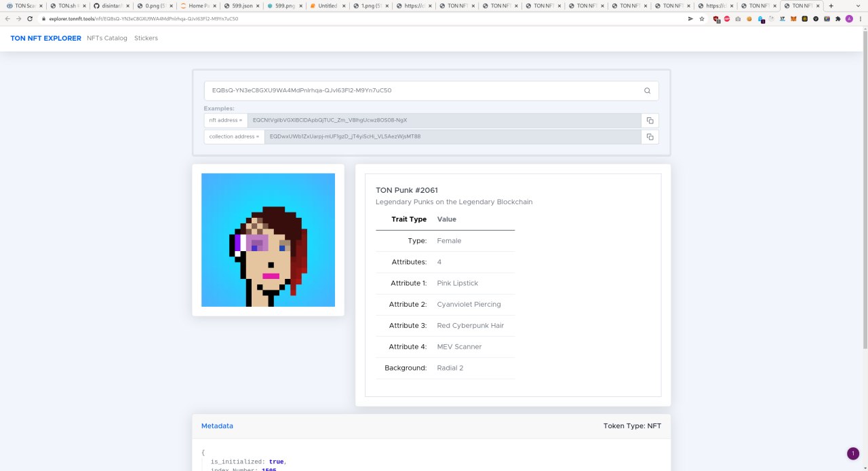Close the Home Pa tab
The width and height of the screenshot is (868, 471).
coord(214,5)
